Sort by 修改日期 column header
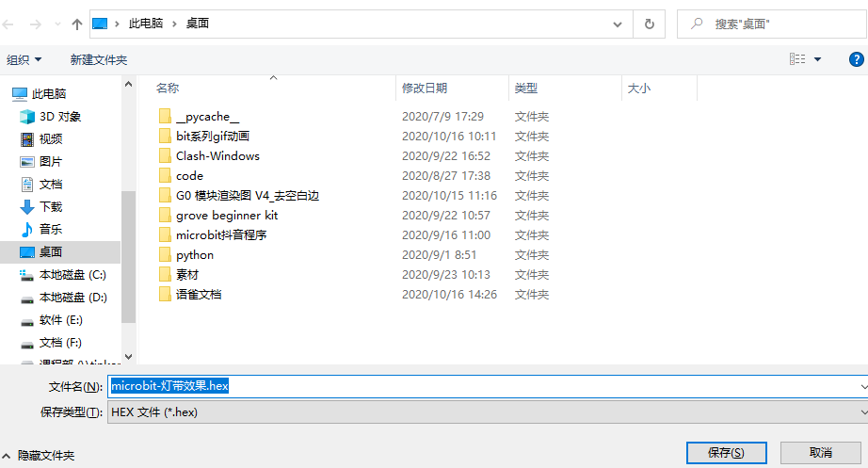 point(424,89)
